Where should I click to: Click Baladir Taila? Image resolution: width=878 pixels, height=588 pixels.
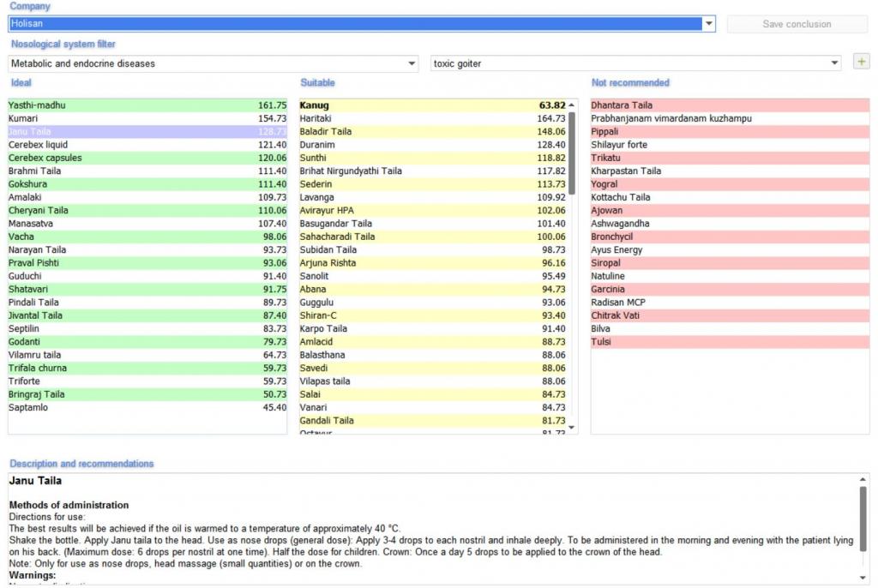pyautogui.click(x=433, y=132)
